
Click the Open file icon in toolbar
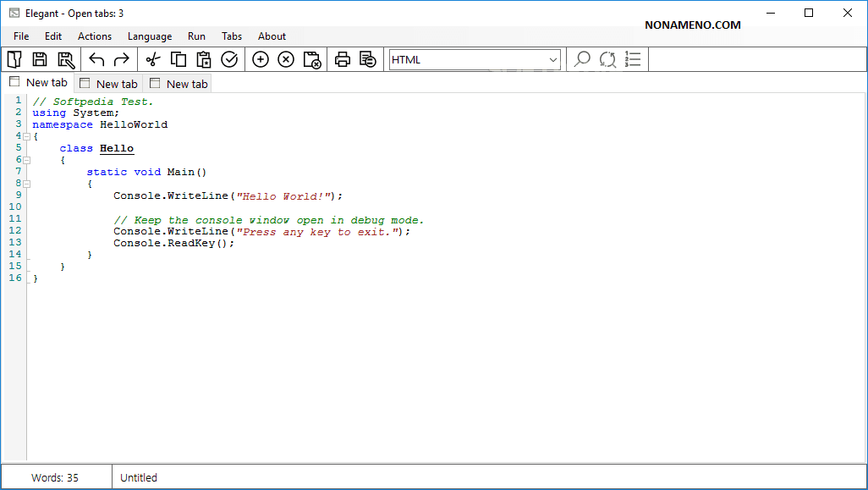tap(14, 59)
